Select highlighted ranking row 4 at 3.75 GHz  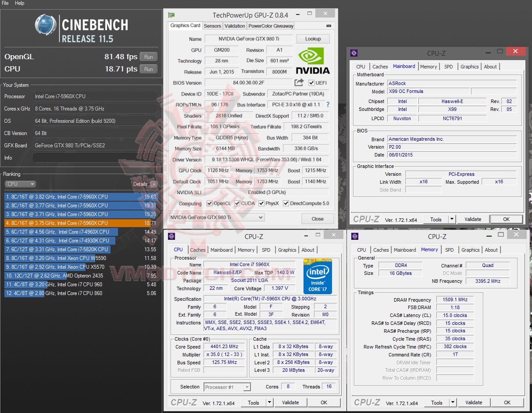pyautogui.click(x=81, y=223)
